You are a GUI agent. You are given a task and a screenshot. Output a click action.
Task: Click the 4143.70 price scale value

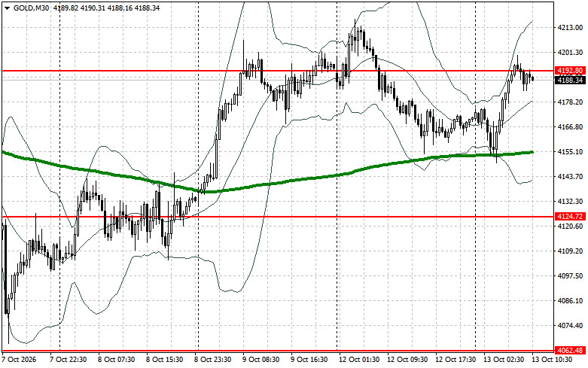coord(571,177)
